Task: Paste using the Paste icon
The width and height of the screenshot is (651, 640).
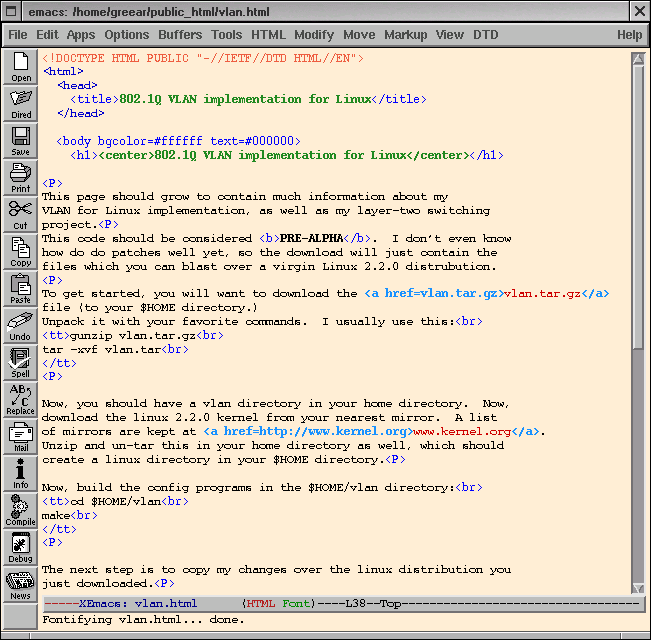Action: pyautogui.click(x=21, y=289)
